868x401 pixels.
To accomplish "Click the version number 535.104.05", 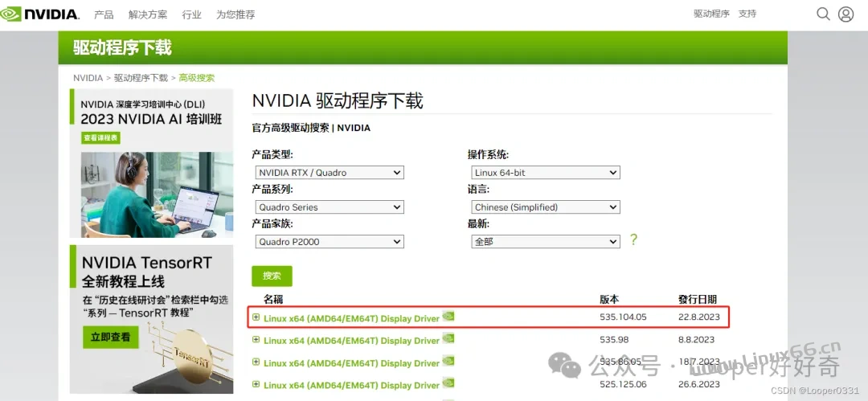I will point(624,317).
